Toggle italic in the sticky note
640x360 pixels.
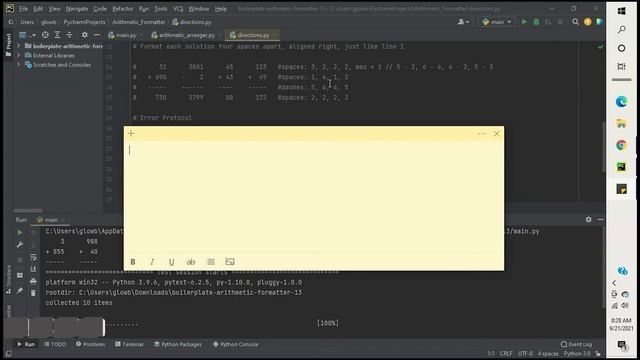coord(152,262)
